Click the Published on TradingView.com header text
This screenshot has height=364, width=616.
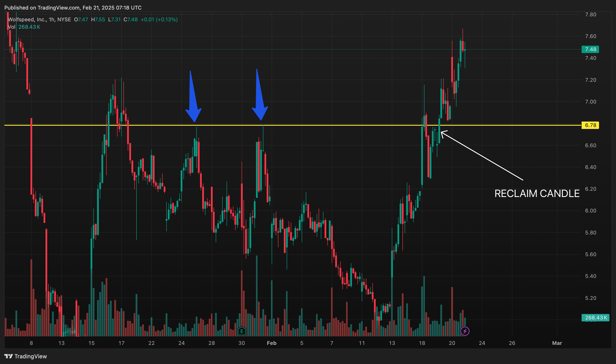(73, 8)
